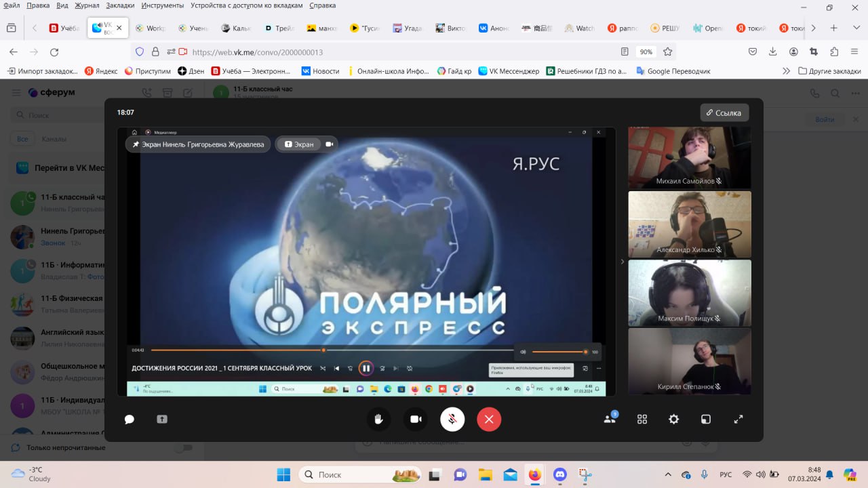Toggle reader view in address bar
The width and height of the screenshot is (868, 488).
(625, 52)
